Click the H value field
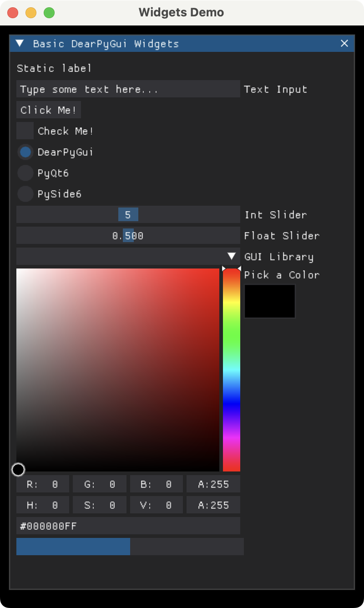Viewport: 364px width, 608px height. (x=42, y=505)
